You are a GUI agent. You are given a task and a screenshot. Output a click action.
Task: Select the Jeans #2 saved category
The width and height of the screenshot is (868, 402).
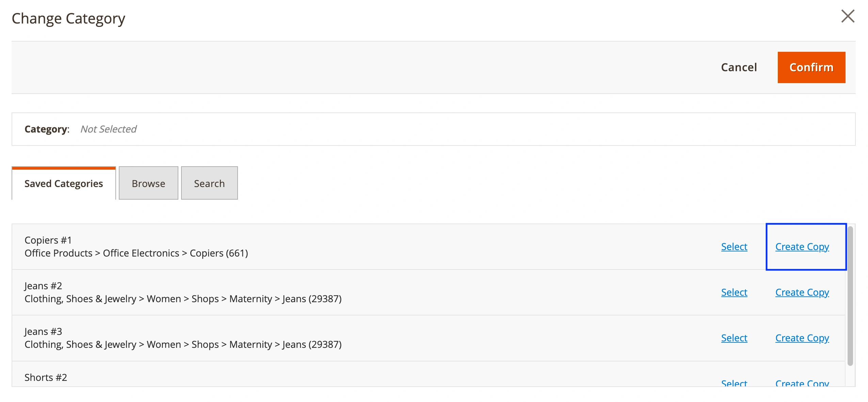coord(734,292)
